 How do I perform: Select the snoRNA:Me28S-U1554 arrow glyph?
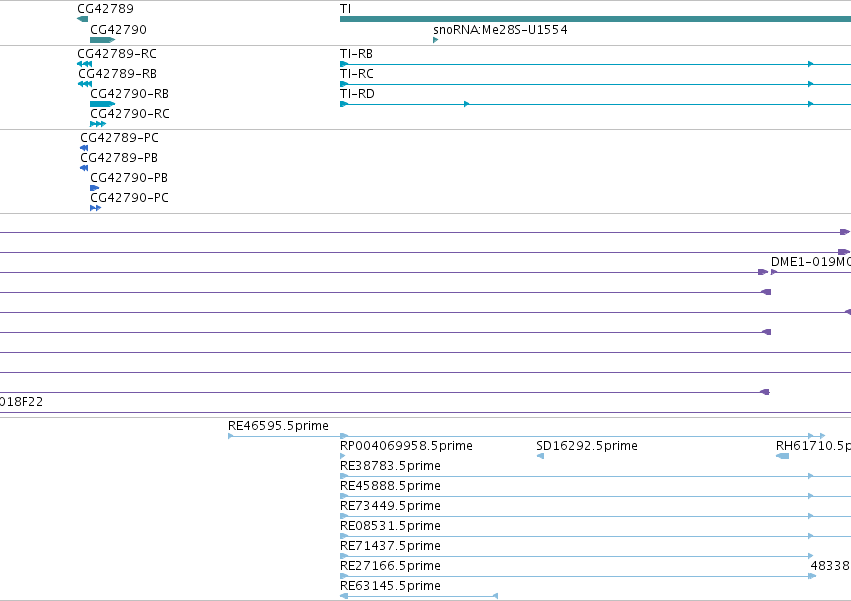tap(436, 40)
